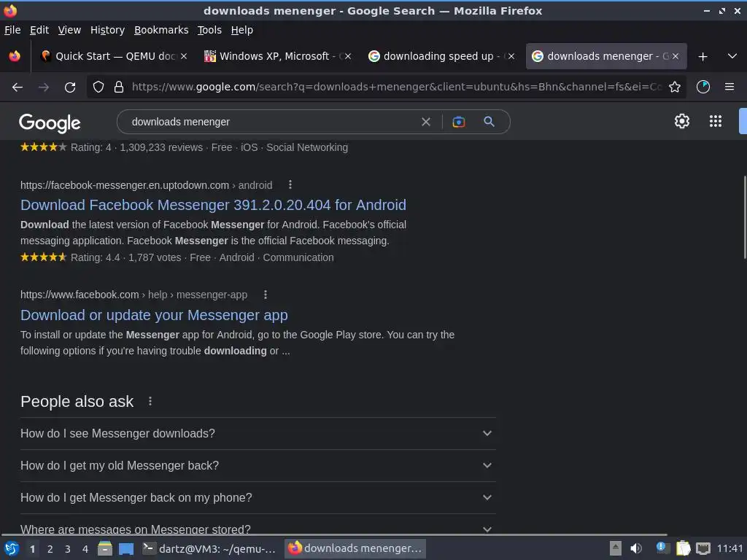Open options for the uptodown.com result
This screenshot has width=747, height=560.
pyautogui.click(x=290, y=184)
